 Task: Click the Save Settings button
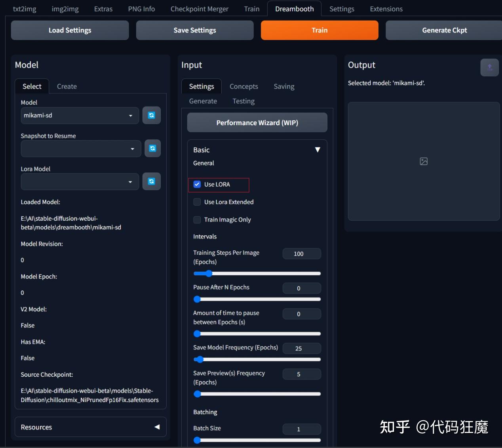(195, 30)
